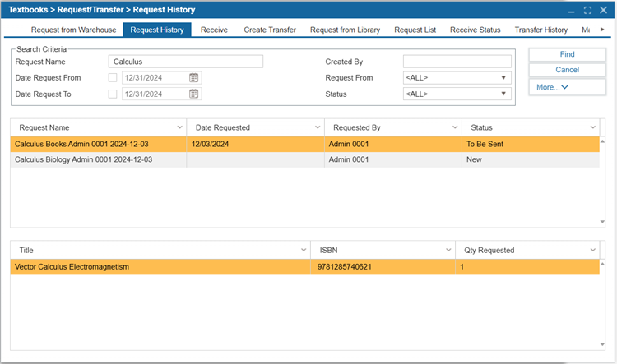
Task: Open Request Name column header dropdown
Action: pyautogui.click(x=179, y=127)
